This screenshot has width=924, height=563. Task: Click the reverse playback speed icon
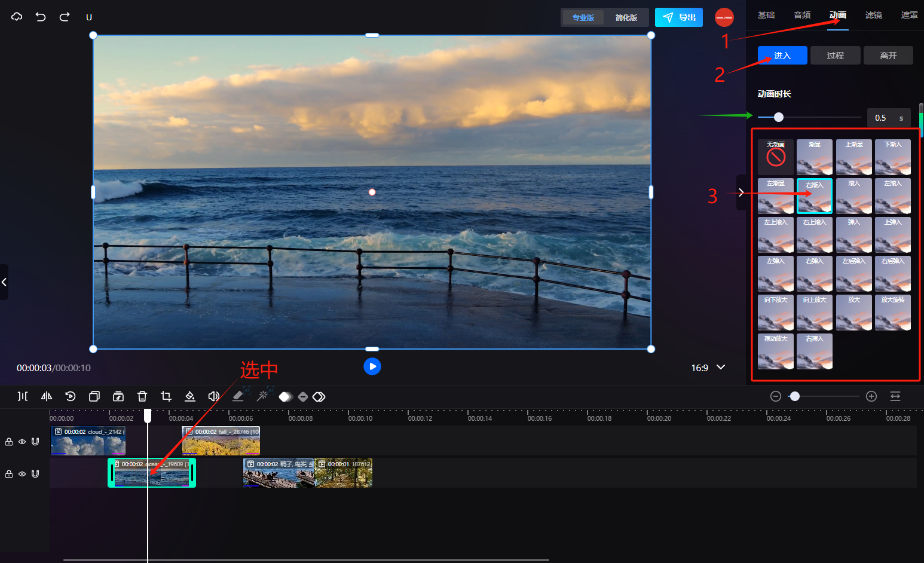(x=71, y=396)
